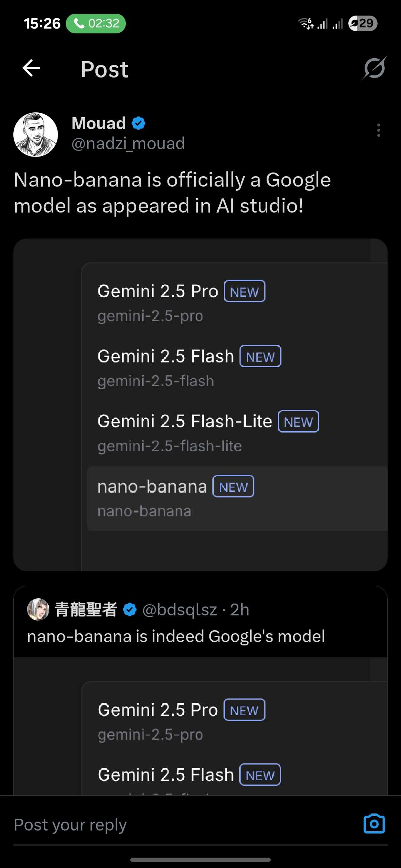Tap the camera icon in reply bar
The height and width of the screenshot is (868, 401).
374,824
